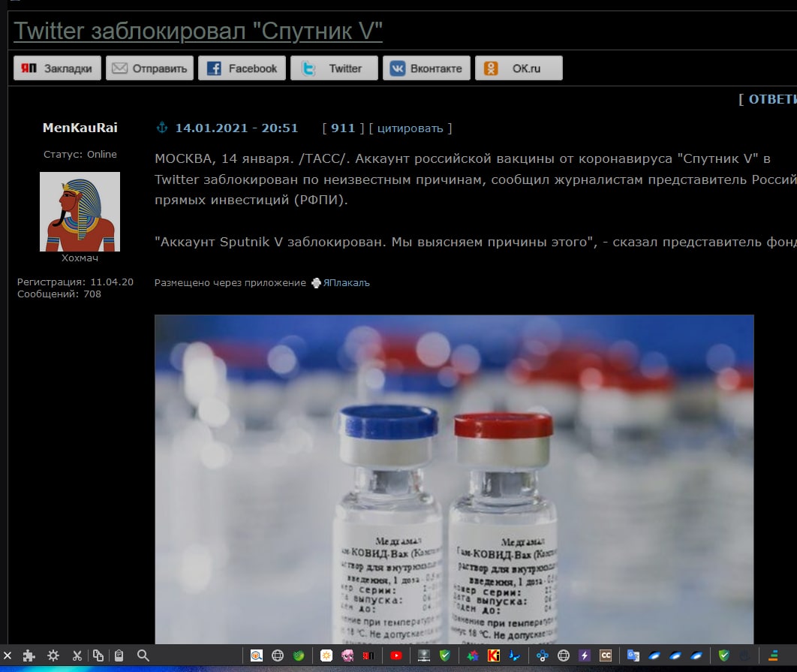
Task: Click the copy documents icon
Action: coord(98,655)
